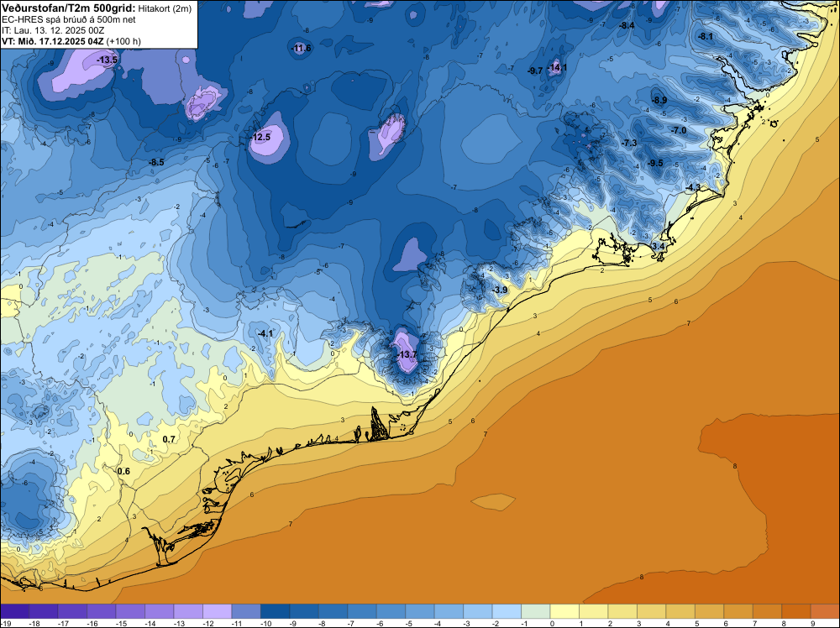Click the -7.0 temperature label
Viewport: 840px width, 628px height.
(x=679, y=130)
